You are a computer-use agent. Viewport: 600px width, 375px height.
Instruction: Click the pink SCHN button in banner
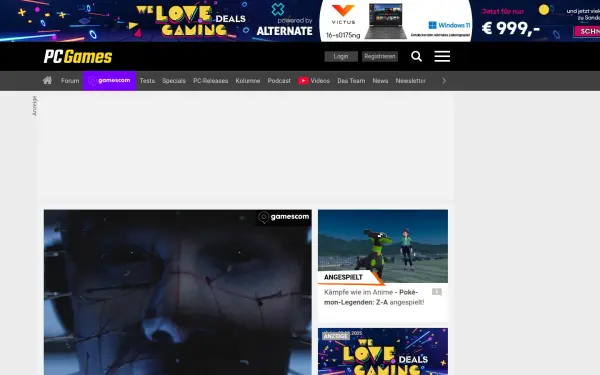(587, 31)
